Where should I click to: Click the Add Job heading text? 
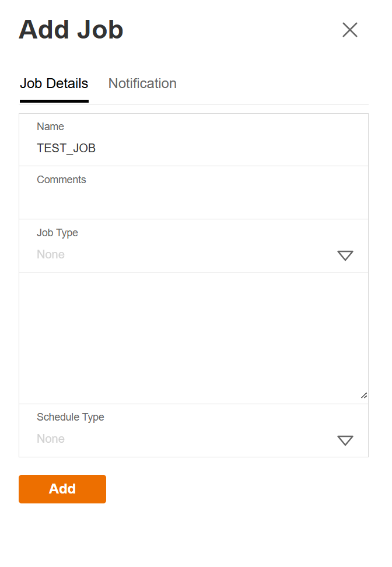(x=71, y=30)
